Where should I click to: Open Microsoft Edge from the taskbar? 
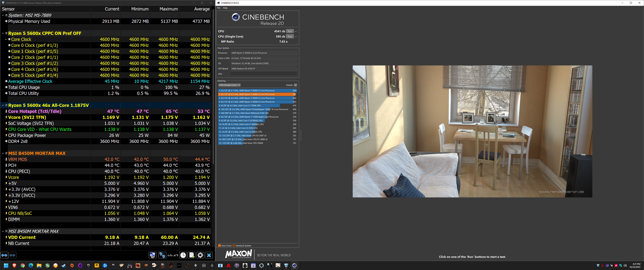click(x=31, y=265)
